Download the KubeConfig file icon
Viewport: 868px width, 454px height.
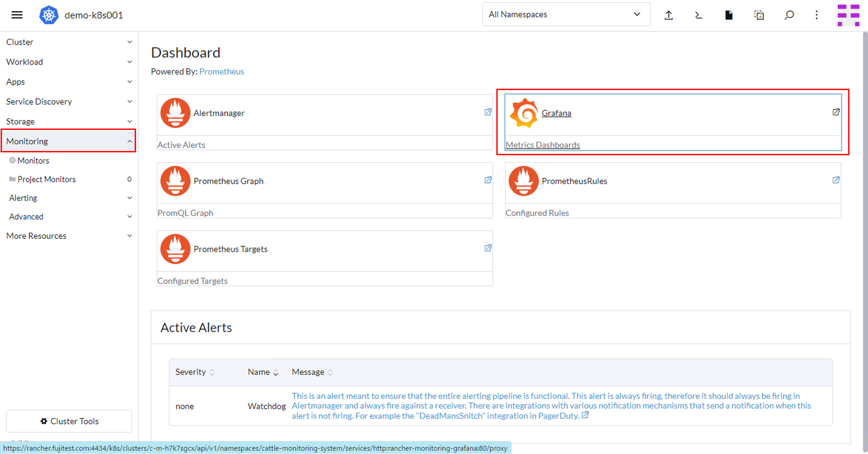(729, 15)
